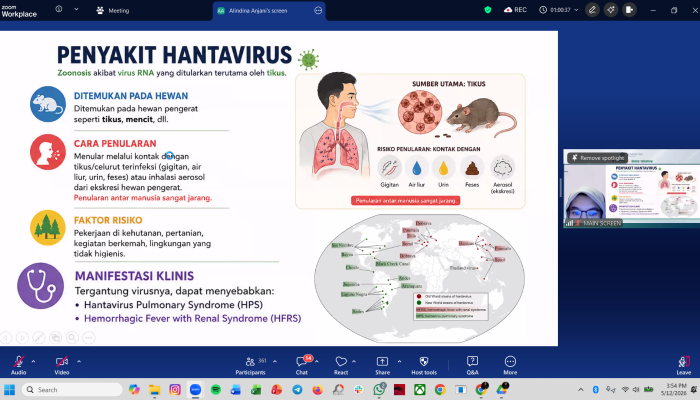Open Host tools shield icon

[424, 365]
